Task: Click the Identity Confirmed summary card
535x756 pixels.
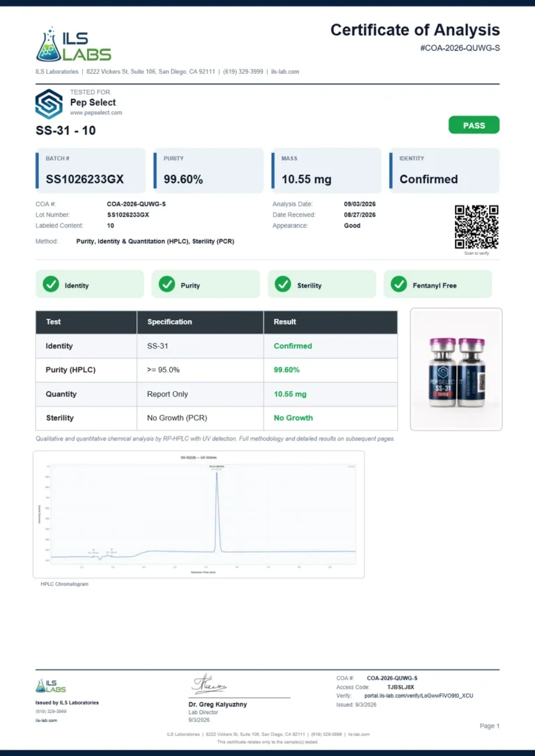Action: pos(444,171)
